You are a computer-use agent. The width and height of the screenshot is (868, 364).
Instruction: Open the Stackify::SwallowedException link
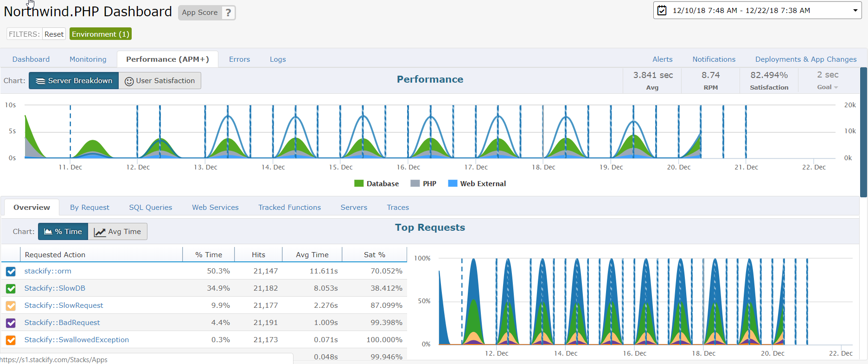(x=77, y=339)
